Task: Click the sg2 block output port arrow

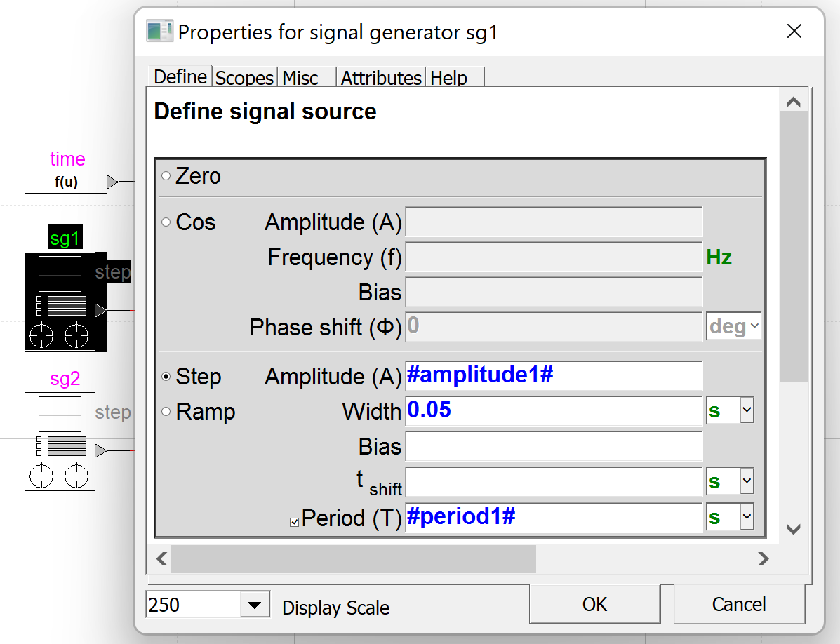Action: tap(100, 450)
